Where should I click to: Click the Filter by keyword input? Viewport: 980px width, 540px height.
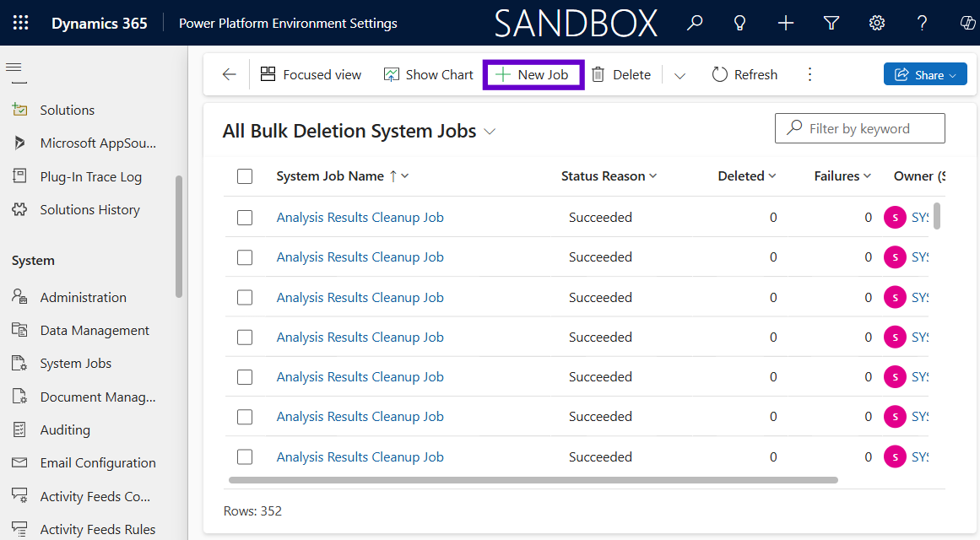(x=860, y=128)
